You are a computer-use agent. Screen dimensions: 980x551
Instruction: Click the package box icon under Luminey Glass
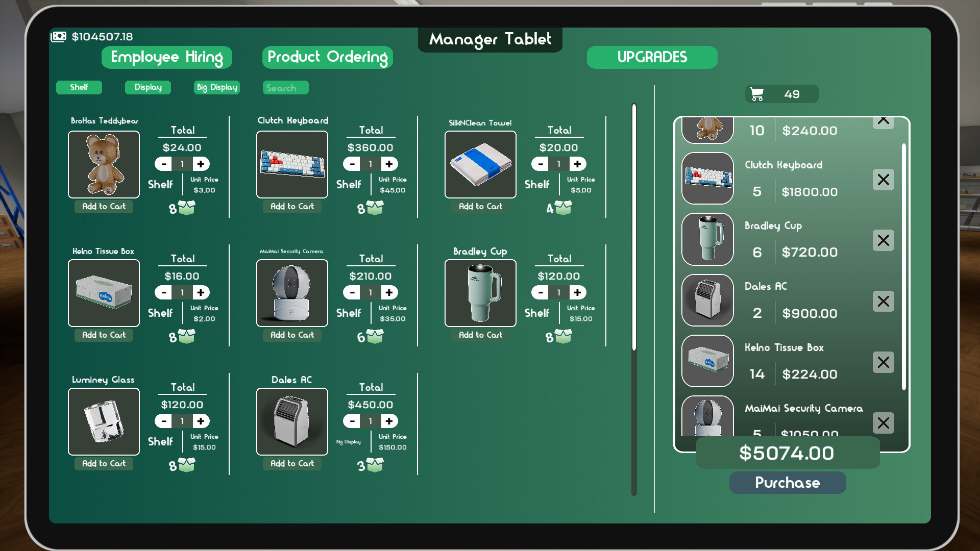click(x=187, y=465)
